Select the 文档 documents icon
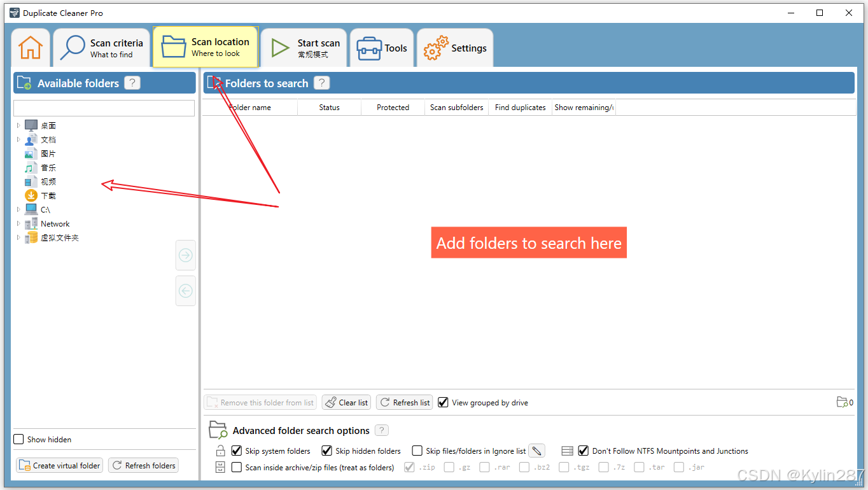This screenshot has width=868, height=490. pos(31,139)
